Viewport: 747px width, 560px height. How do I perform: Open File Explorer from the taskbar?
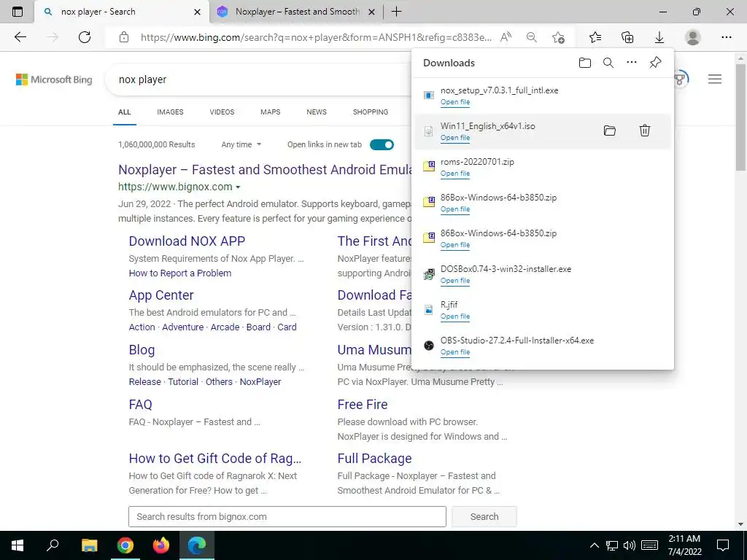coord(90,545)
